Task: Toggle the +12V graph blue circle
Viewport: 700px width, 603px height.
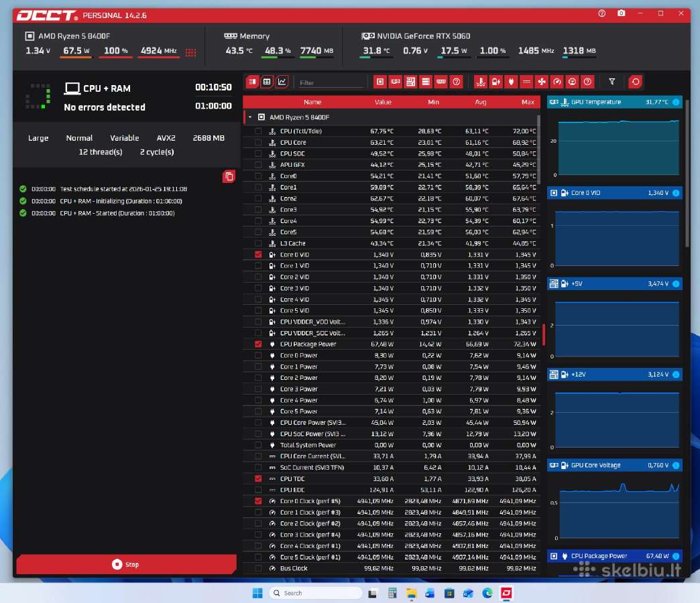Action: (x=676, y=375)
